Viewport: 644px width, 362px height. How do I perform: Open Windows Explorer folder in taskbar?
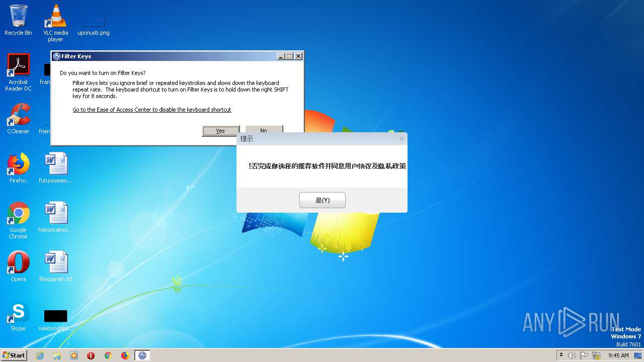pos(57,355)
